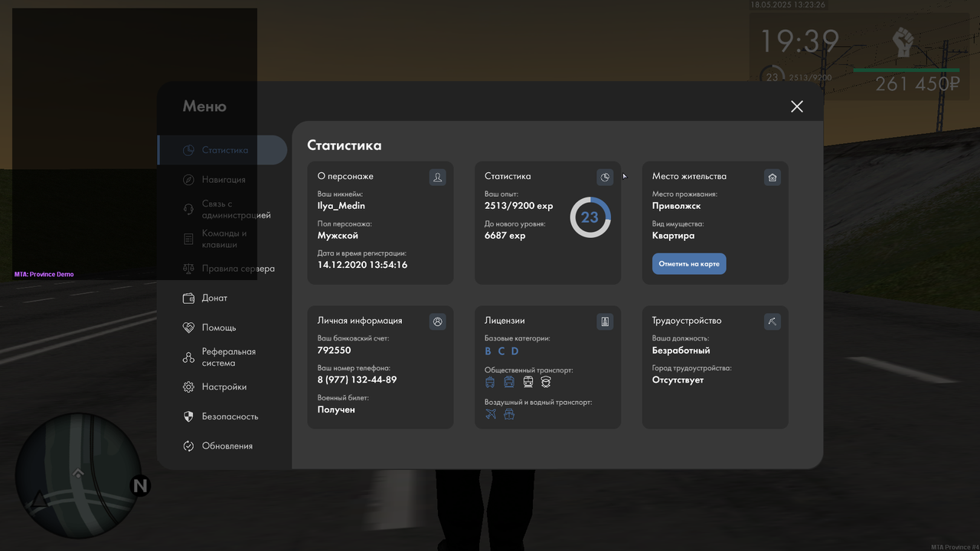980x551 pixels.
Task: Click the heart handshake icon for Помощь
Action: coord(188,328)
